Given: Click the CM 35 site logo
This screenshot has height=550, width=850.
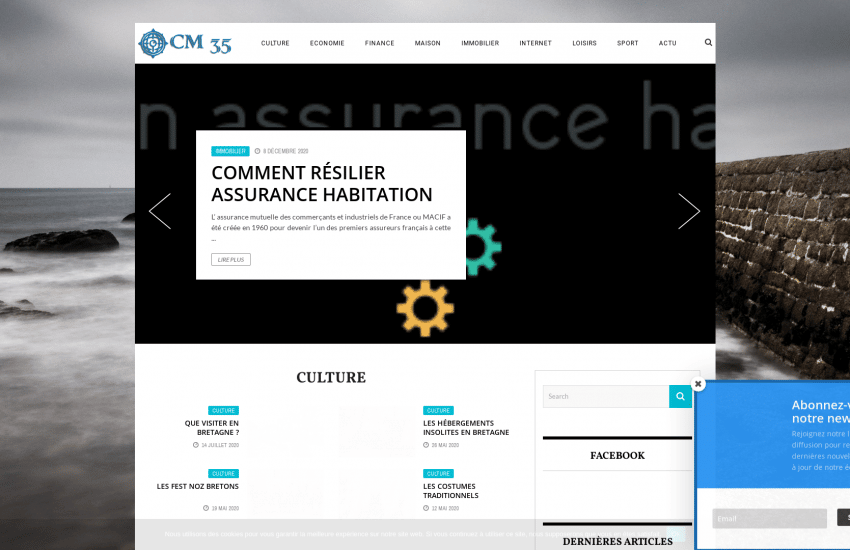Looking at the screenshot, I should point(185,43).
